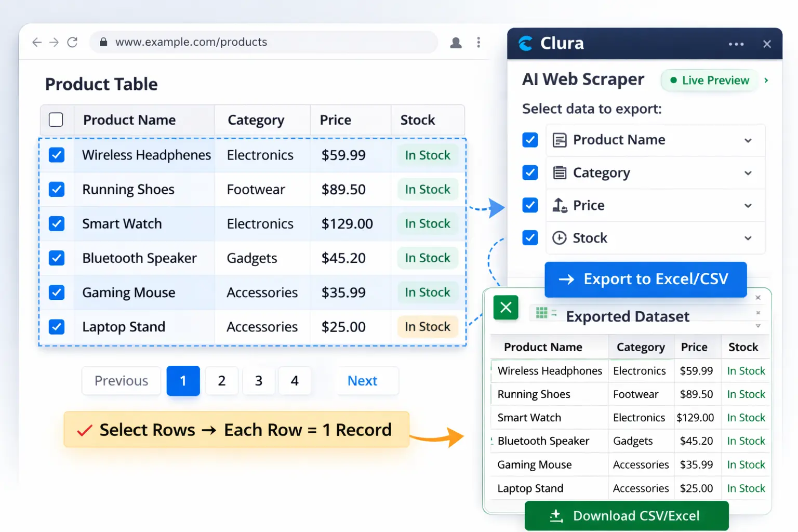Open the Stock field dropdown chevron
The image size is (798, 532).
click(x=748, y=237)
